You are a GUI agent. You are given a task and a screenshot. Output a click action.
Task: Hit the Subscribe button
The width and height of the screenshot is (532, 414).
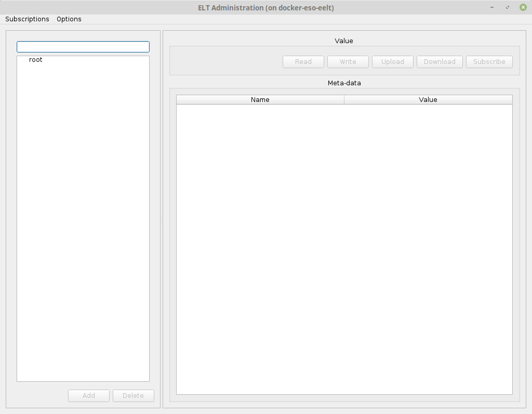point(489,62)
